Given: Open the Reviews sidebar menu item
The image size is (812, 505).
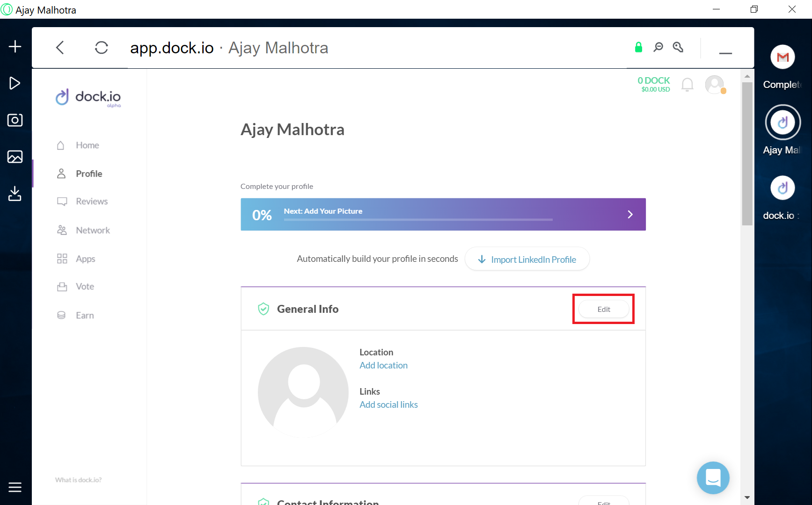Looking at the screenshot, I should click(92, 202).
